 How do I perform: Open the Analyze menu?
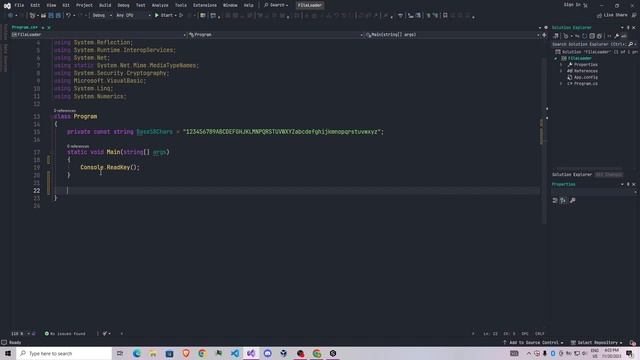point(160,5)
